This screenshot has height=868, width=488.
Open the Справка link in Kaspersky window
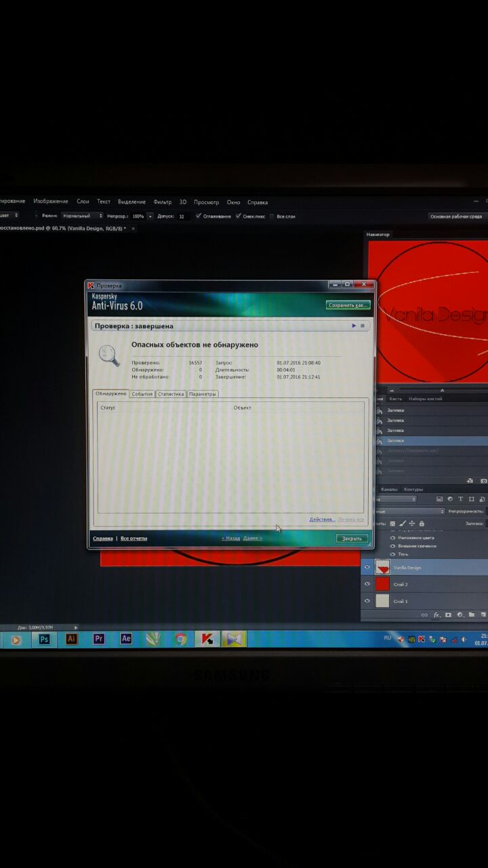[x=102, y=538]
